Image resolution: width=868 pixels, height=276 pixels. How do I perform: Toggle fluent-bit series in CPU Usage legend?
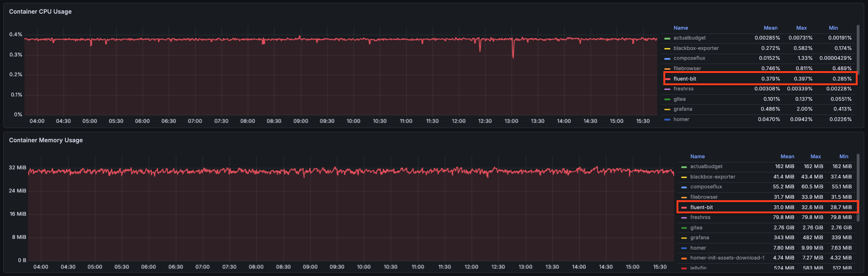685,79
